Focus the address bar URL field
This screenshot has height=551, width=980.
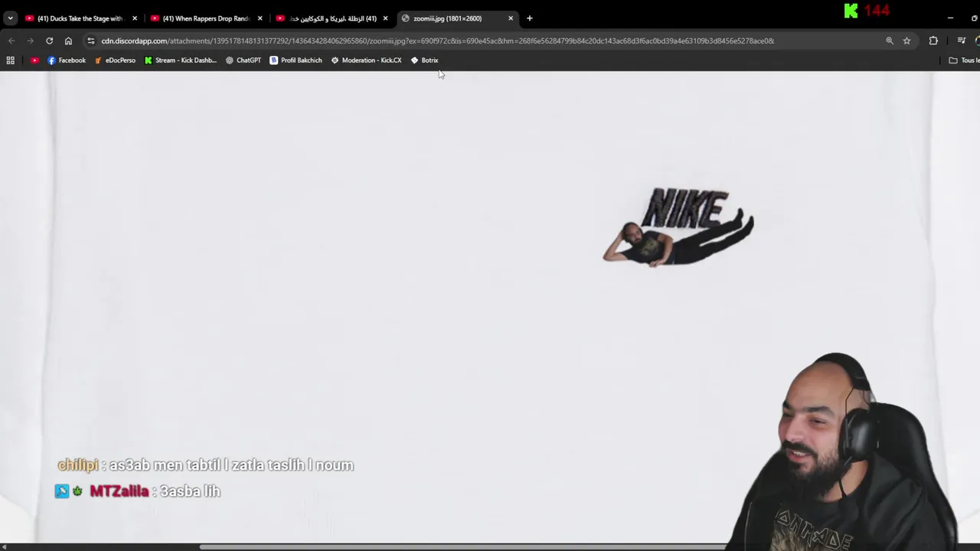tap(437, 41)
